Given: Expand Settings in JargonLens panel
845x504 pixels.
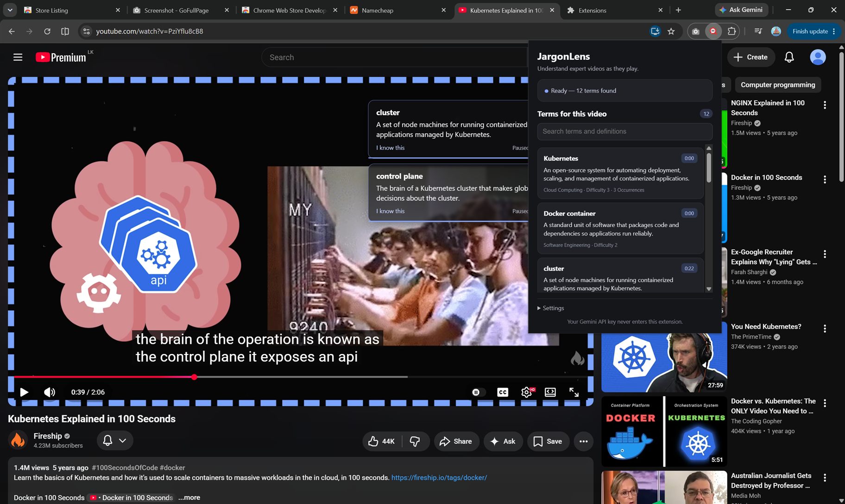Looking at the screenshot, I should 551,308.
